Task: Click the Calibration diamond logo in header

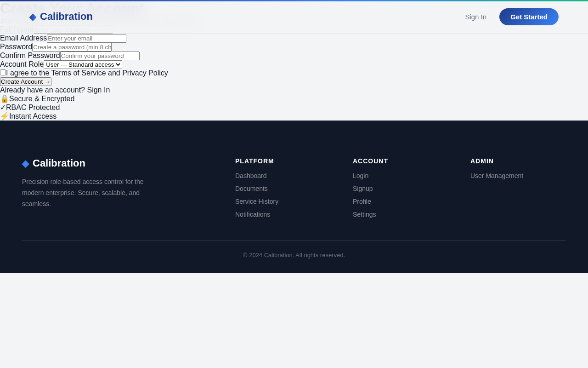Action: point(33,17)
